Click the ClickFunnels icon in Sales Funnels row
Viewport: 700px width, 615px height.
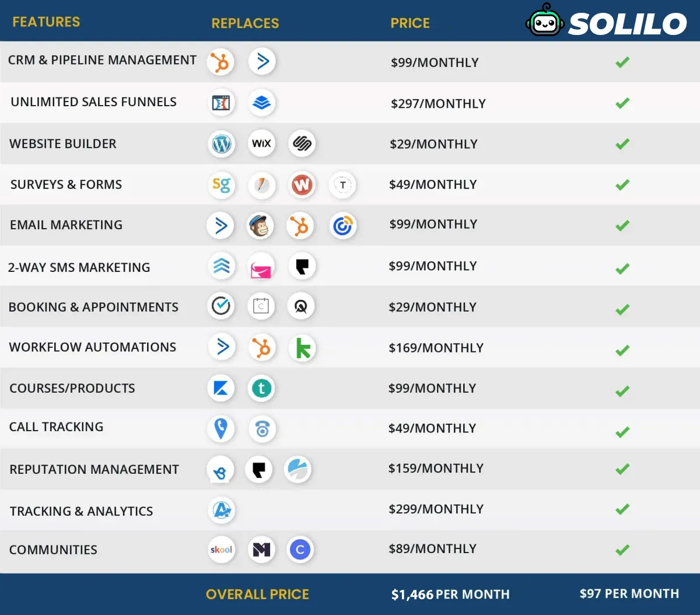pyautogui.click(x=221, y=103)
